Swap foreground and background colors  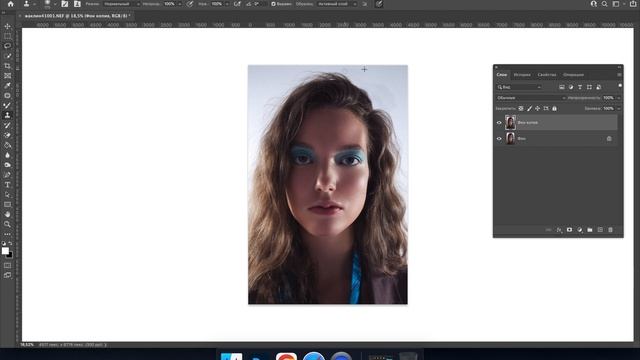11,243
